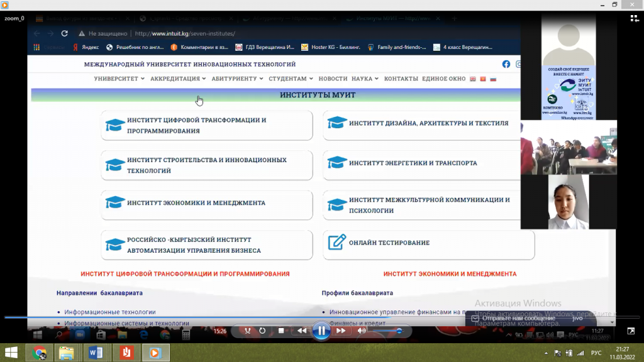Viewport: 644px width, 362px height.
Task: Stop the video in media player
Action: click(x=281, y=331)
